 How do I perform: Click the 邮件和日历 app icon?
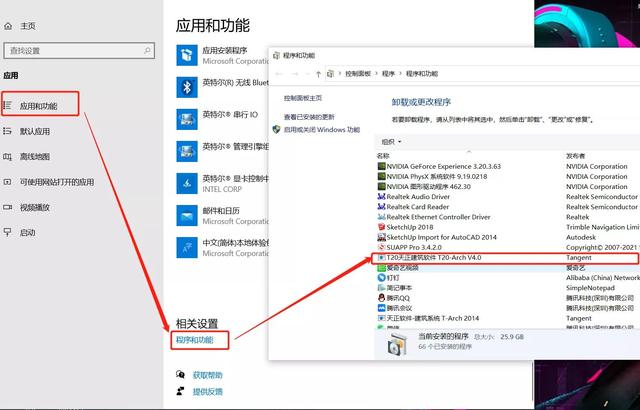click(187, 215)
